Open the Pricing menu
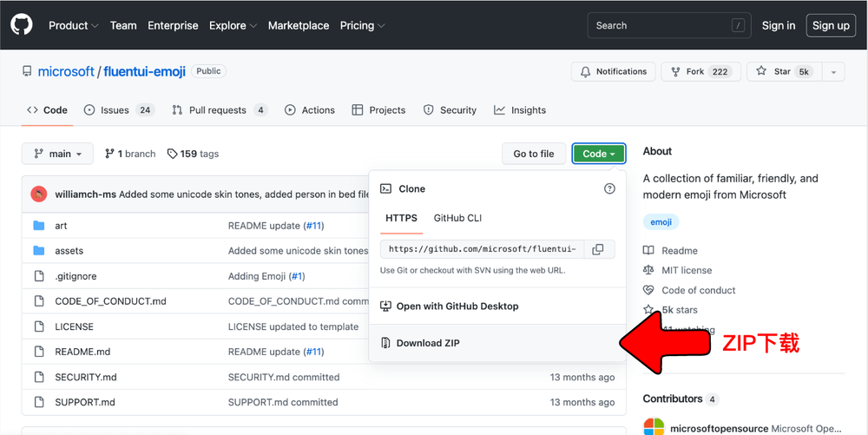The image size is (868, 435). coord(363,25)
